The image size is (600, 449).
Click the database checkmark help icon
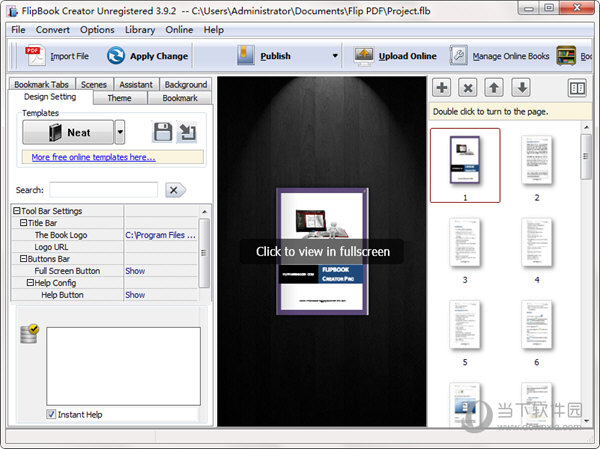[29, 334]
